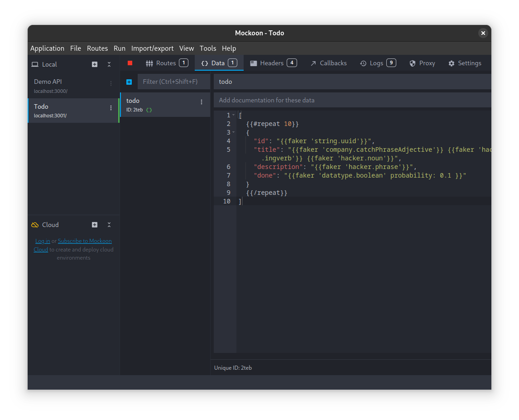Select the Data tab
This screenshot has height=420, width=519.
pyautogui.click(x=219, y=63)
